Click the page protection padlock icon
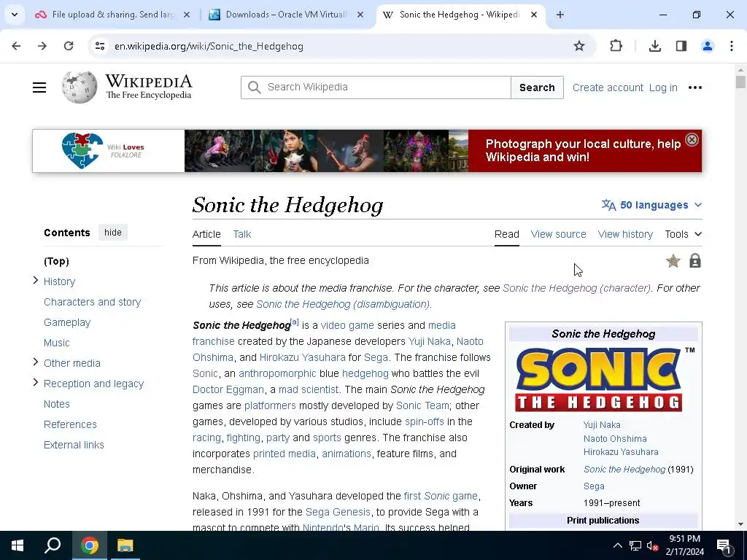The width and height of the screenshot is (747, 560). pyautogui.click(x=695, y=261)
